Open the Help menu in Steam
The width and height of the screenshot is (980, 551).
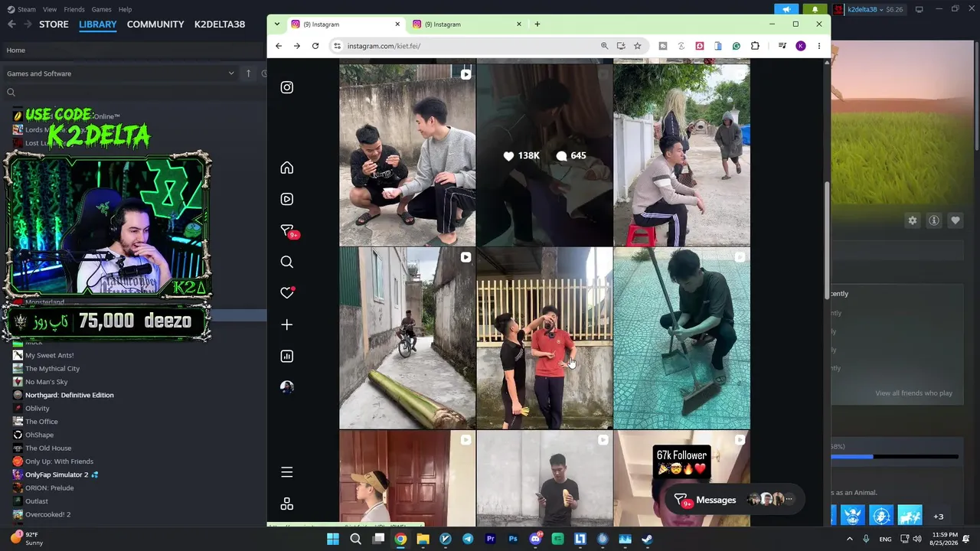[x=125, y=9]
